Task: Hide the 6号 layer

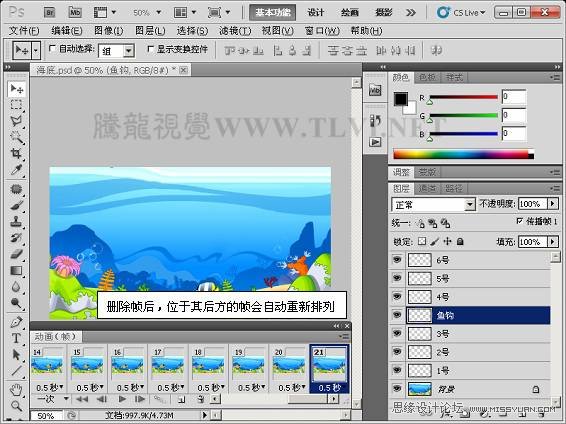Action: point(397,259)
